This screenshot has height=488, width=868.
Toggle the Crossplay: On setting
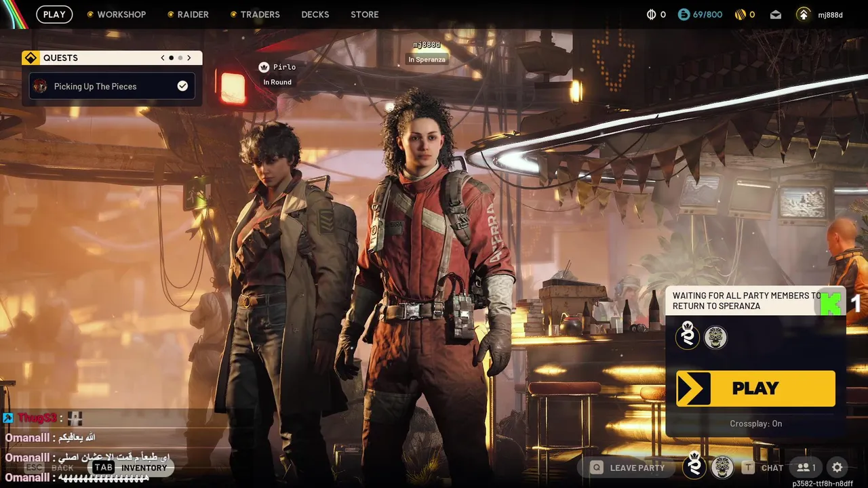[756, 424]
